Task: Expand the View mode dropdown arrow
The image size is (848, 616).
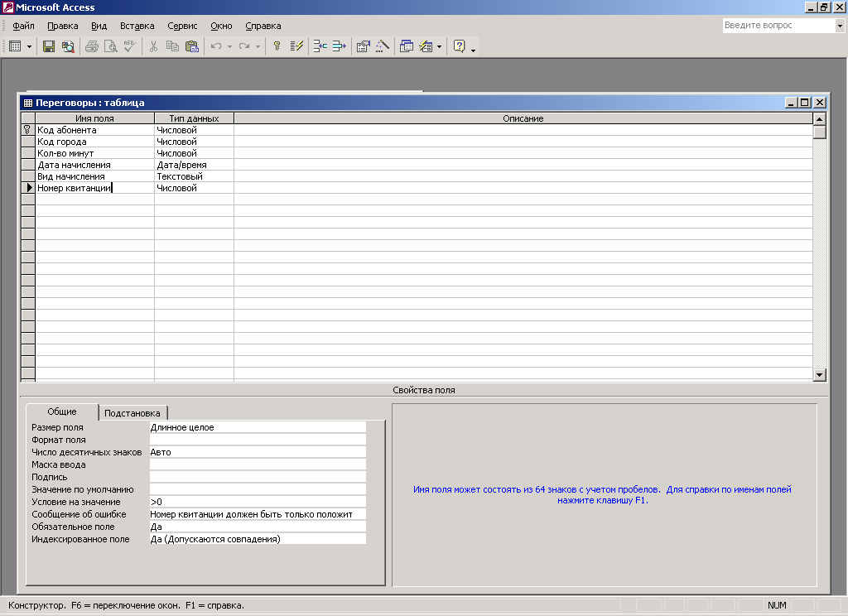Action: click(30, 46)
